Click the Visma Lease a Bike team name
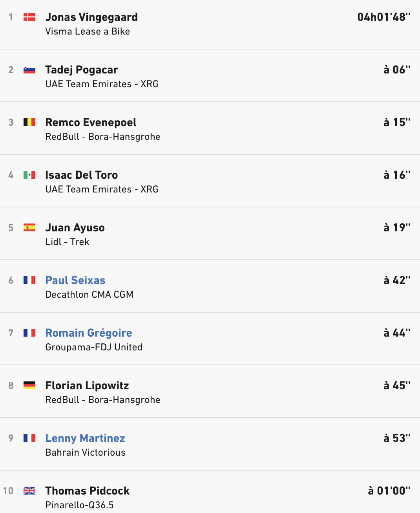 [88, 31]
